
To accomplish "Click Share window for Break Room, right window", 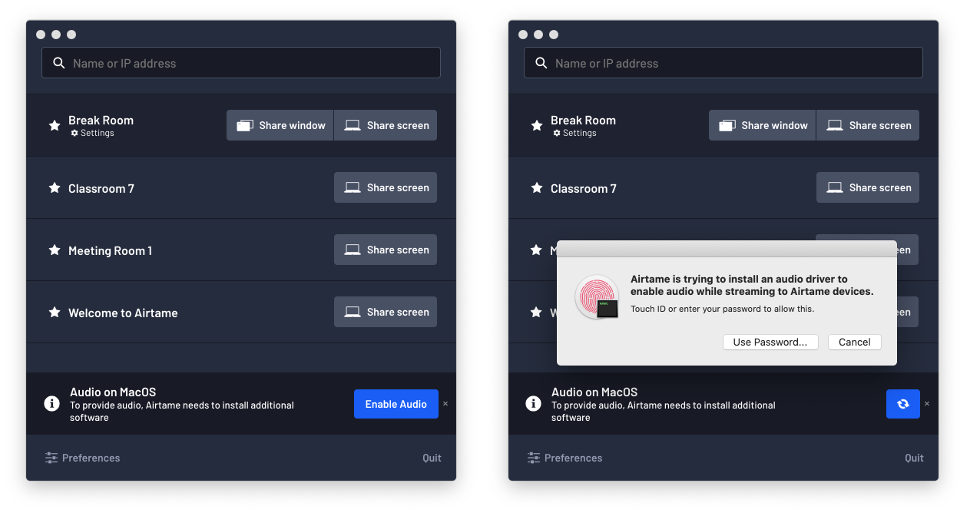I will coord(763,125).
